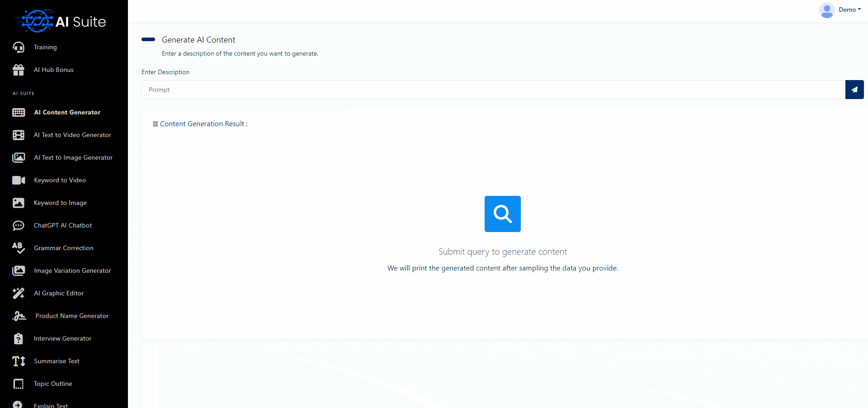The width and height of the screenshot is (868, 408).
Task: Go to AI Hub Bonus
Action: coord(53,70)
